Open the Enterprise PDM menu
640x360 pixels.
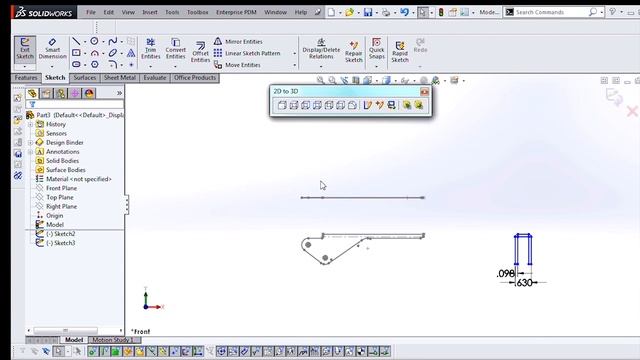click(x=236, y=12)
